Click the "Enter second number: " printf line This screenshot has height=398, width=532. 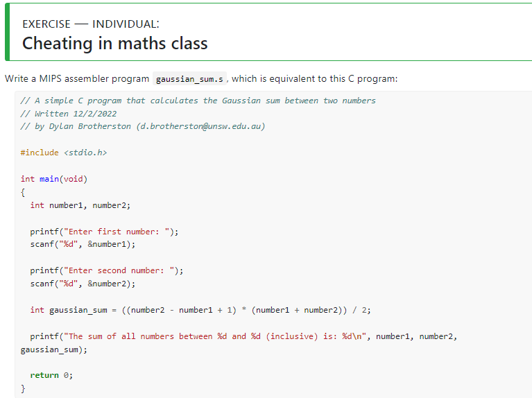pos(107,270)
